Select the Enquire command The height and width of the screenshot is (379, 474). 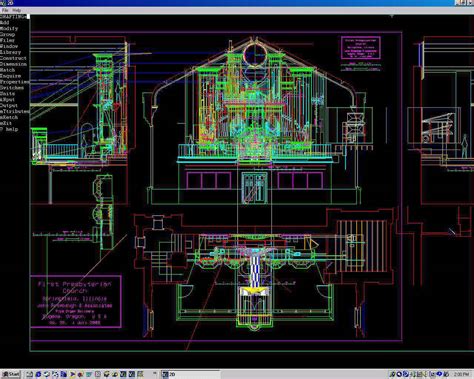(x=10, y=76)
